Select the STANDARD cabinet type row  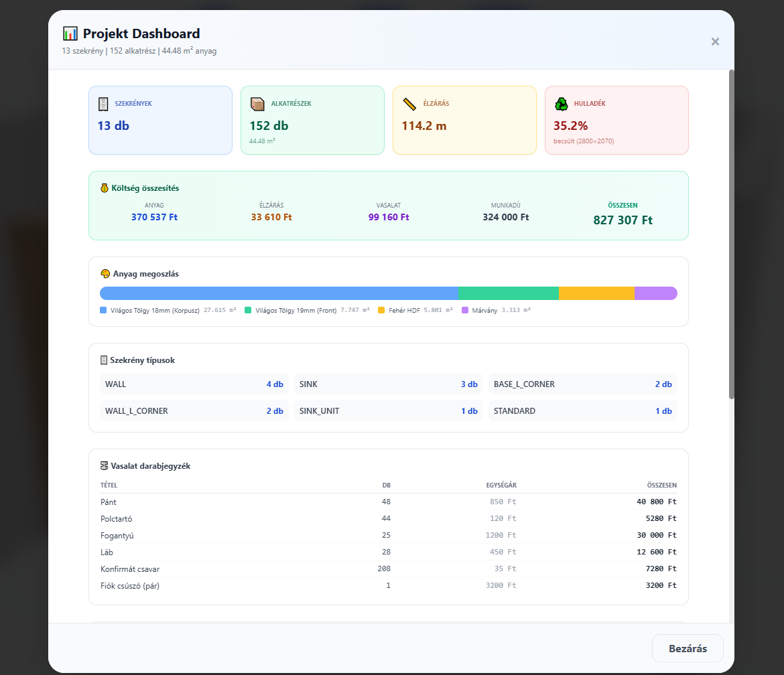583,410
